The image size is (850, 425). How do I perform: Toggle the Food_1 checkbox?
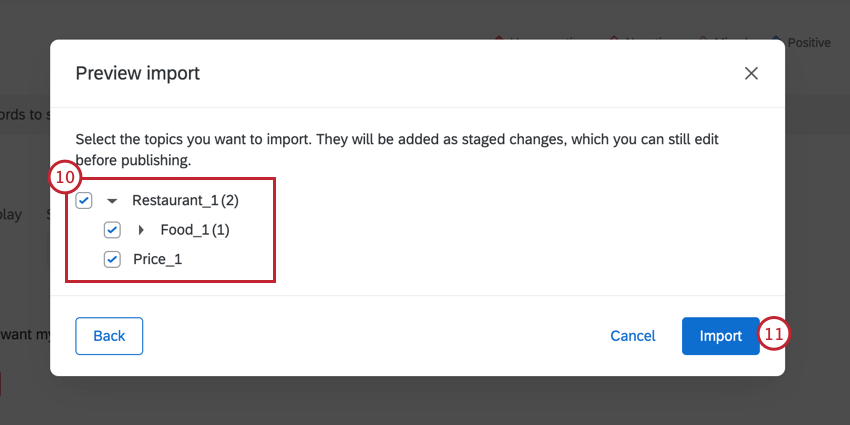pos(112,230)
